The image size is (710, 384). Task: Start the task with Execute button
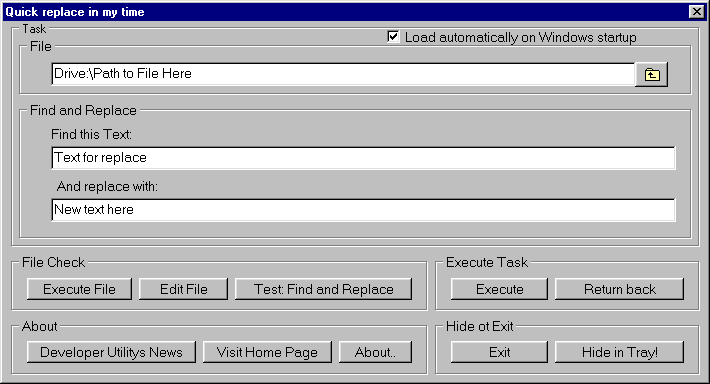tap(499, 289)
